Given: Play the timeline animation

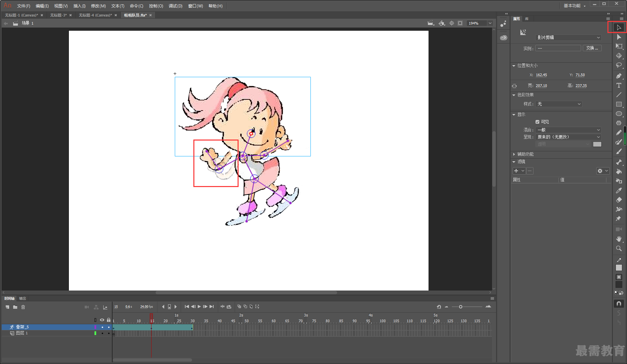Looking at the screenshot, I should click(x=199, y=307).
